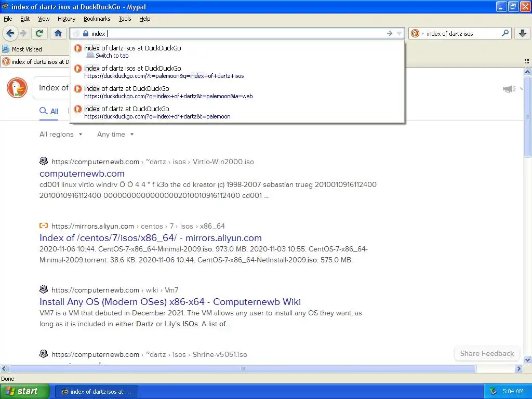Image resolution: width=532 pixels, height=399 pixels.
Task: Click the 'Virtio-Win2000.iso' breadcrumb text
Action: (x=223, y=162)
